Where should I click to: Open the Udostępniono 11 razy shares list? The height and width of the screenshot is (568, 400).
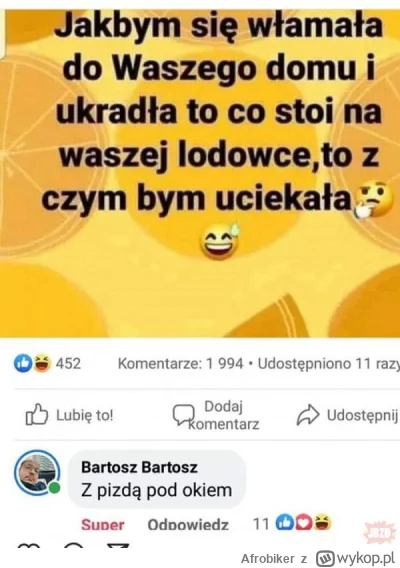(x=329, y=364)
